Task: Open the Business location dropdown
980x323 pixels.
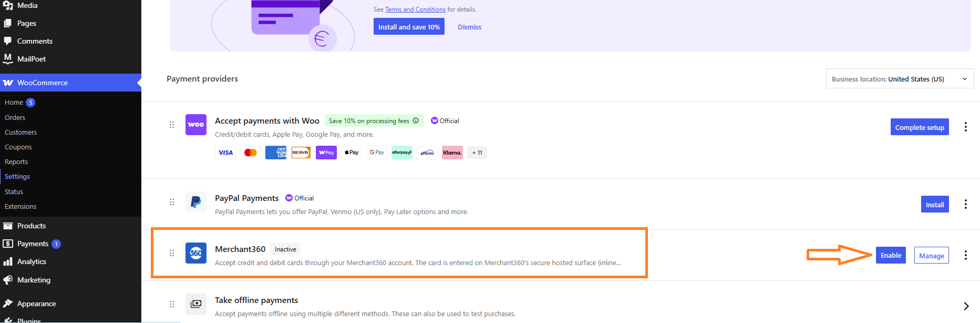Action: coord(900,79)
